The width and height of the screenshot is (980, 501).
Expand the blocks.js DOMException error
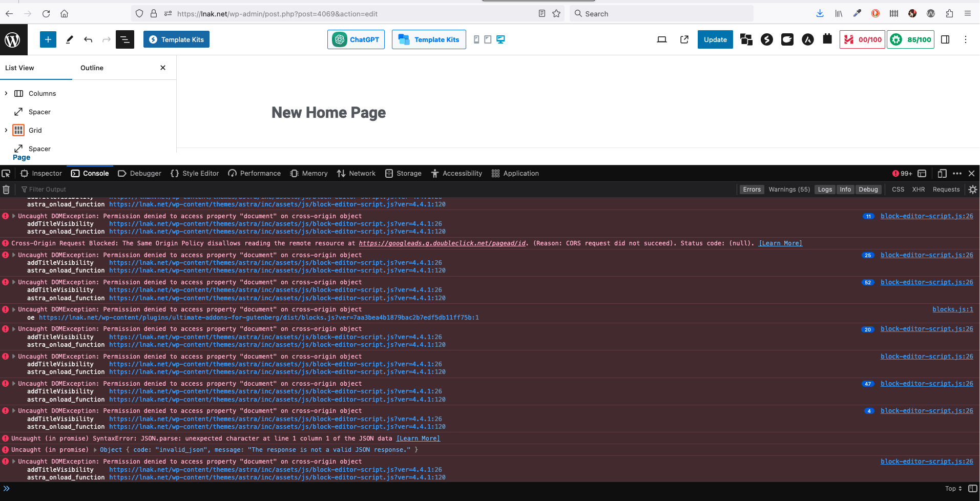click(x=14, y=309)
